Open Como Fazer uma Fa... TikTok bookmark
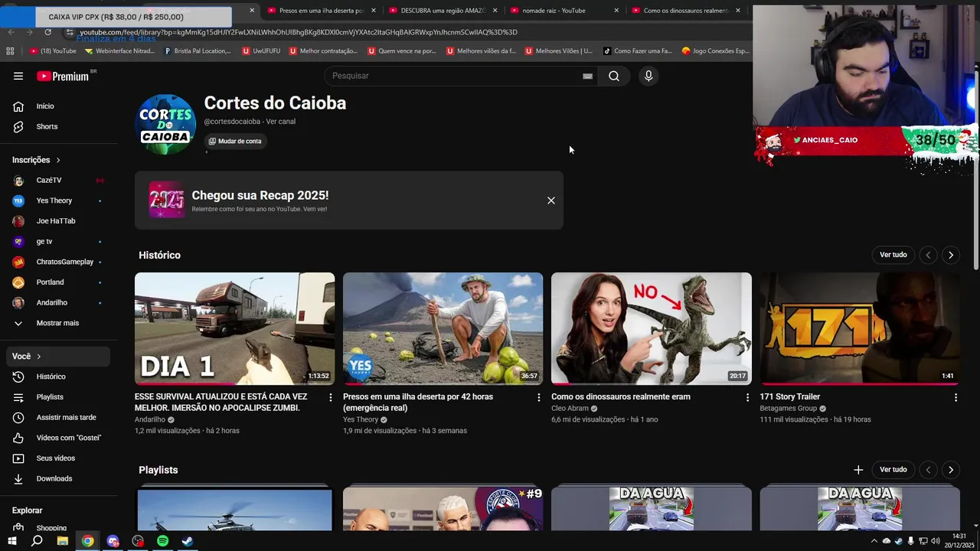Image resolution: width=980 pixels, height=551 pixels. click(637, 51)
